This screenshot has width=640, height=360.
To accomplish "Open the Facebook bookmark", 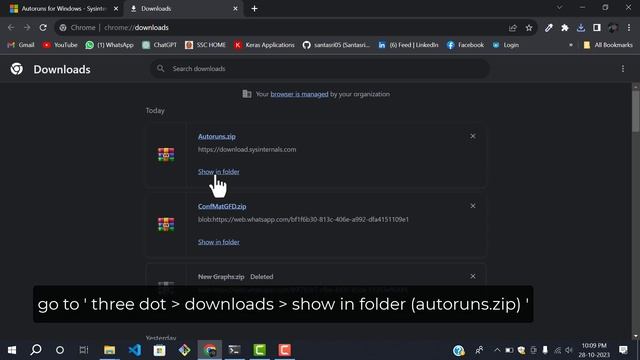I will pos(465,45).
